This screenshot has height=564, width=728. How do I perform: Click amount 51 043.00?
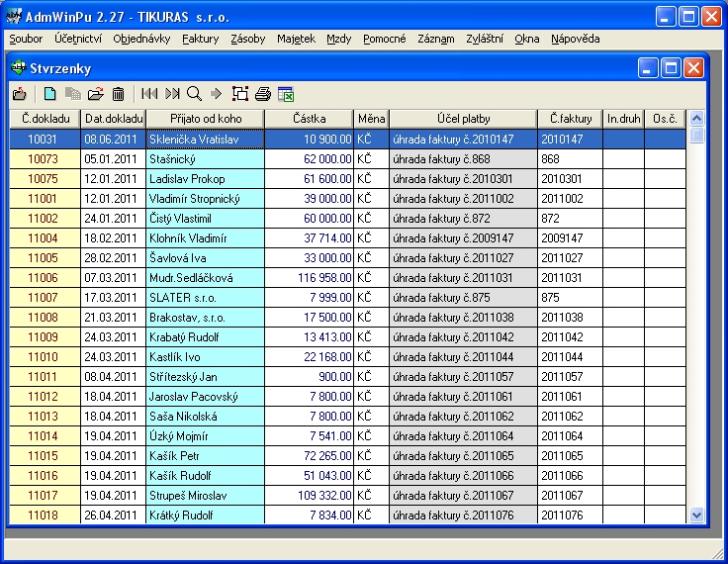[309, 476]
